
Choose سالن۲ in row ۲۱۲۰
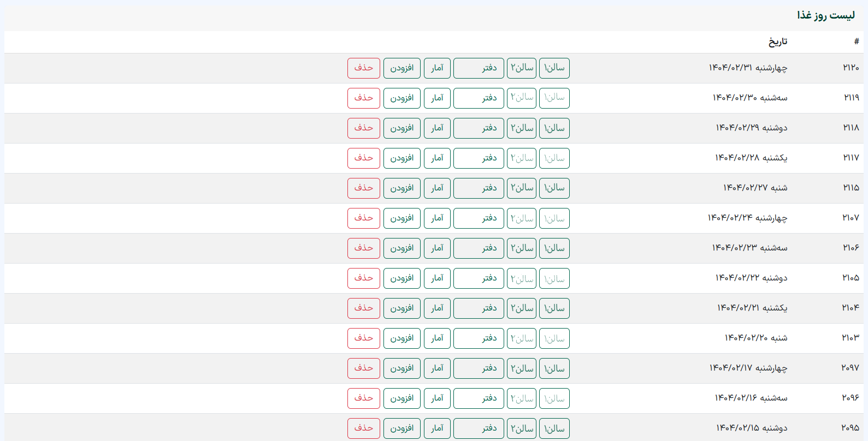pos(522,68)
